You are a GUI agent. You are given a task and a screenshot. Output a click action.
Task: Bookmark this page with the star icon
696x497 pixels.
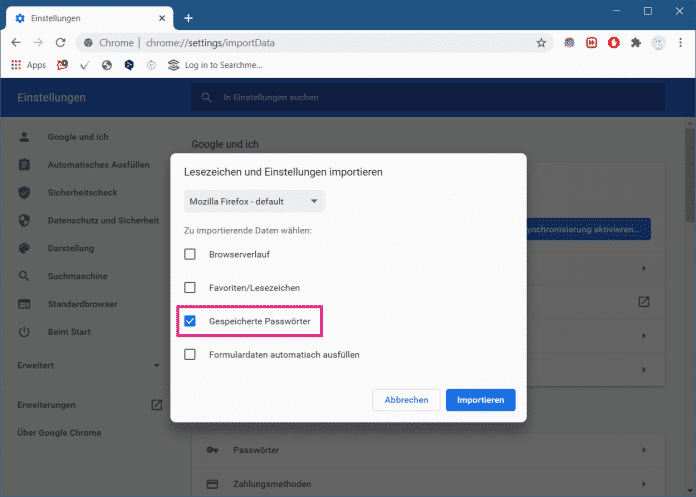[x=541, y=43]
